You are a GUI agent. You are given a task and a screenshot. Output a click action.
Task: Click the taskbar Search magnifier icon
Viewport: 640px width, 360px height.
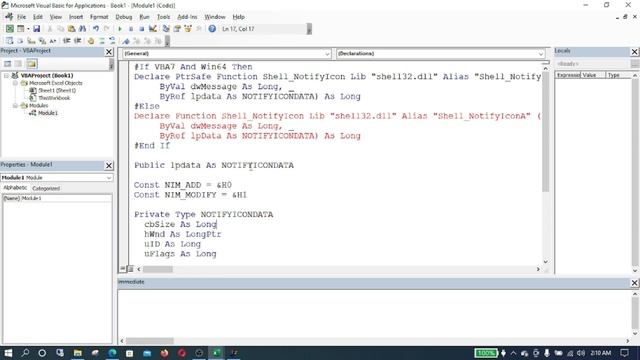click(x=25, y=353)
